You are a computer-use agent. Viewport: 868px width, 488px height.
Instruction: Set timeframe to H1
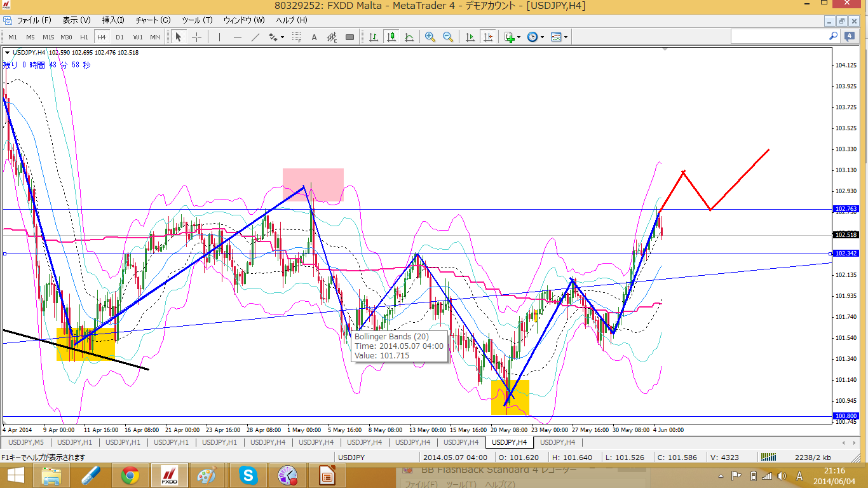(x=84, y=37)
